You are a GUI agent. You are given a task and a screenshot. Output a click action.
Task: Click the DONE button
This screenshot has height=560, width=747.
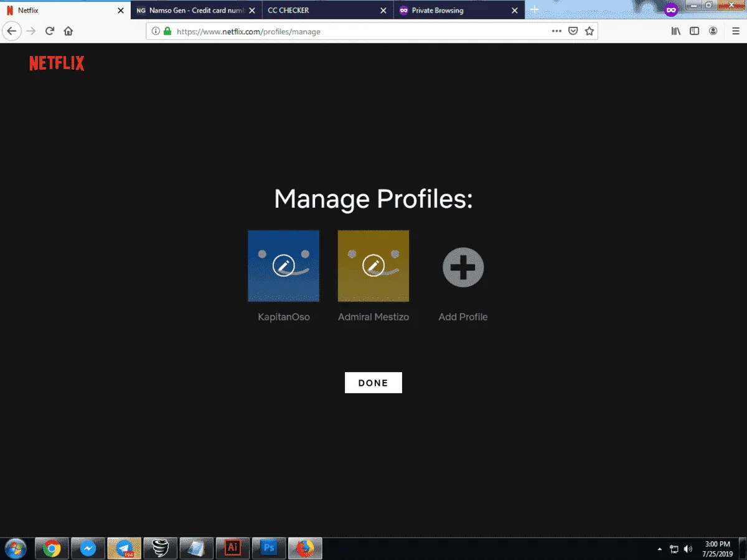[374, 383]
